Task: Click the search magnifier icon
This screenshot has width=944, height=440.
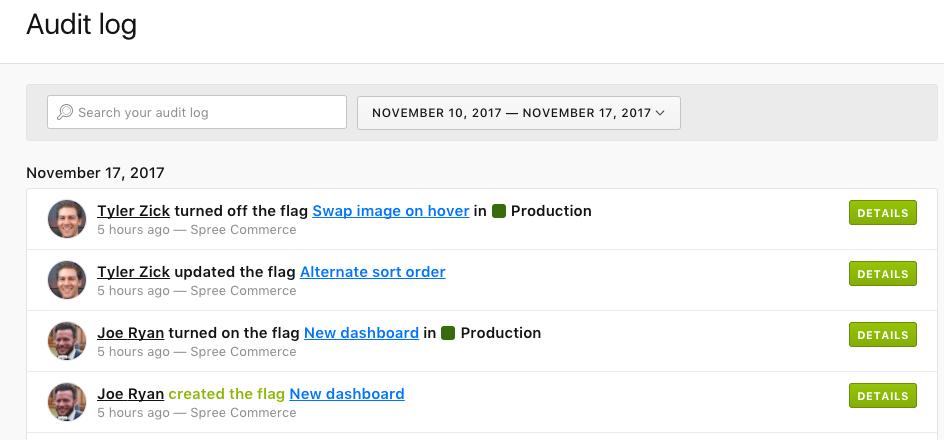Action: coord(65,113)
